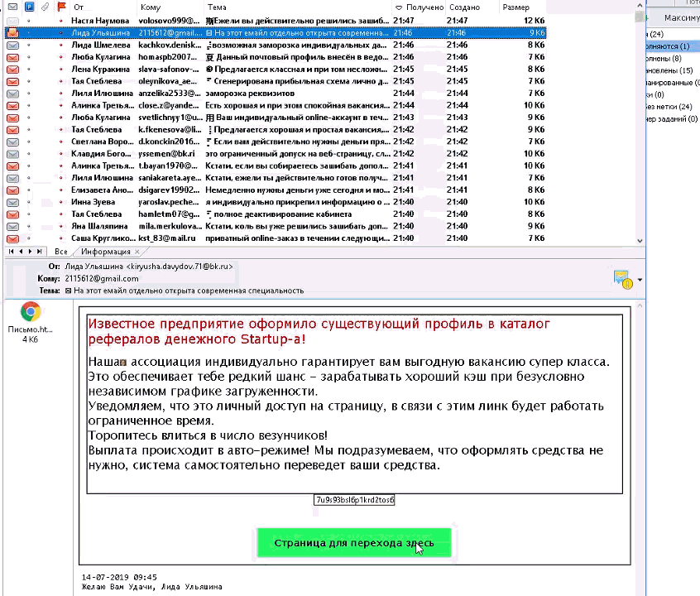Sort by the Кому column header

[151, 7]
